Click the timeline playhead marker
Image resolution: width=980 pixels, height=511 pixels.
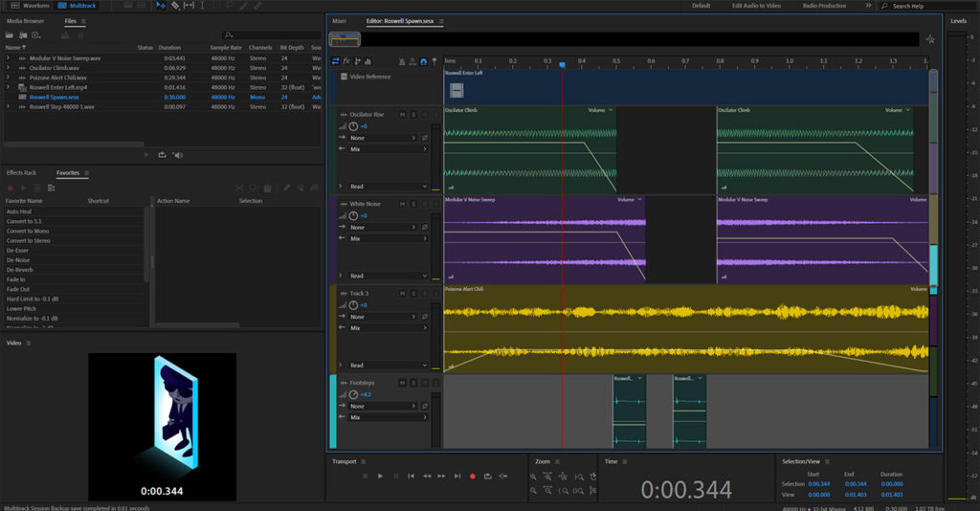[562, 64]
